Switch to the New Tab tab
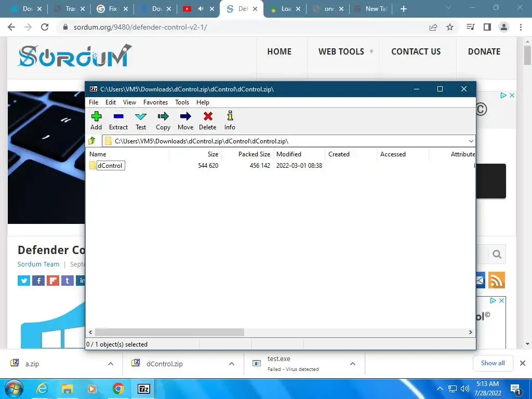 (x=371, y=9)
